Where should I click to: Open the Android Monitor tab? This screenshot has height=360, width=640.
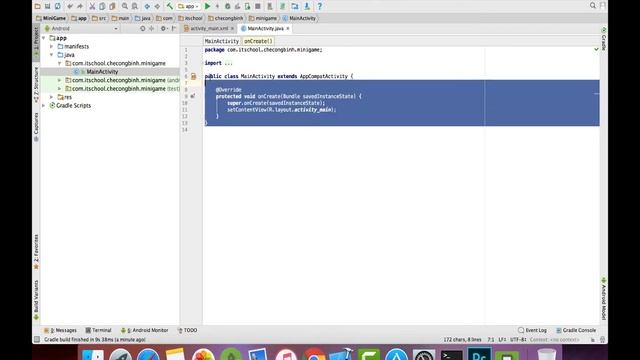[144, 330]
